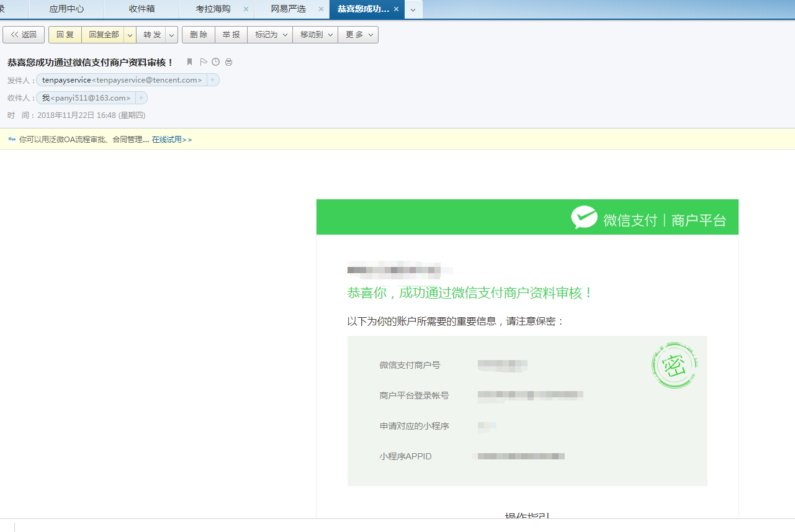Open the 在线试用 link
Screen dimensions: 795x532
pos(172,140)
